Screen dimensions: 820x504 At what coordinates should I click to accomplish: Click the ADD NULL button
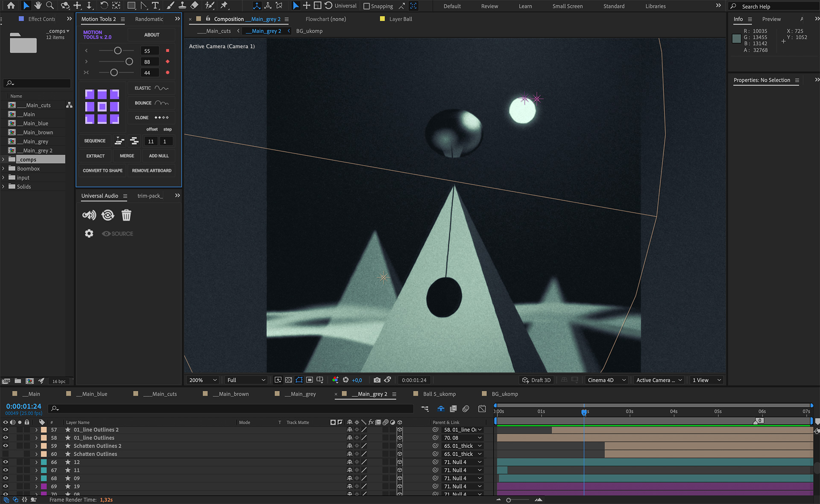[158, 156]
